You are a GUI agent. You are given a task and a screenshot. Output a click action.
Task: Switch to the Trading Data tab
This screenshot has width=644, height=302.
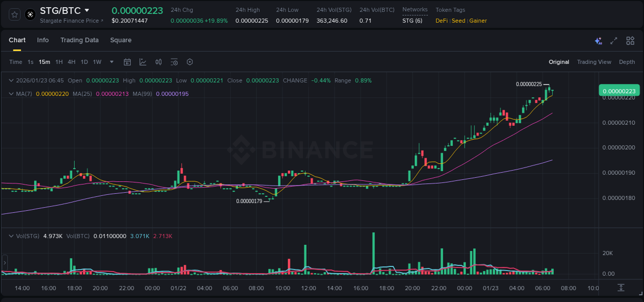[x=79, y=40]
